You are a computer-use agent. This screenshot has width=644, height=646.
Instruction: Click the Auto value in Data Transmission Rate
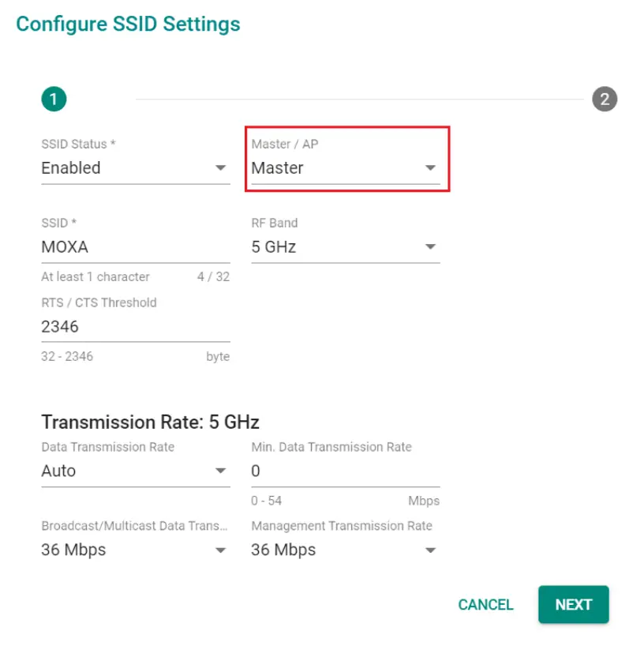coord(58,471)
